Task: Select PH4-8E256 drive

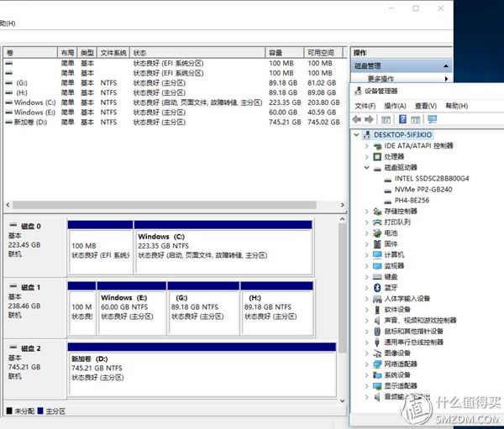Action: (x=412, y=200)
